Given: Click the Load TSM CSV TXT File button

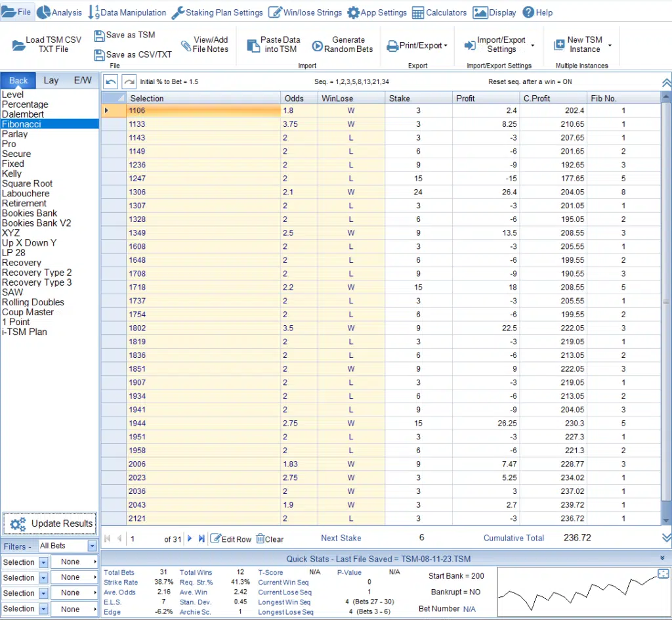Looking at the screenshot, I should (x=47, y=45).
